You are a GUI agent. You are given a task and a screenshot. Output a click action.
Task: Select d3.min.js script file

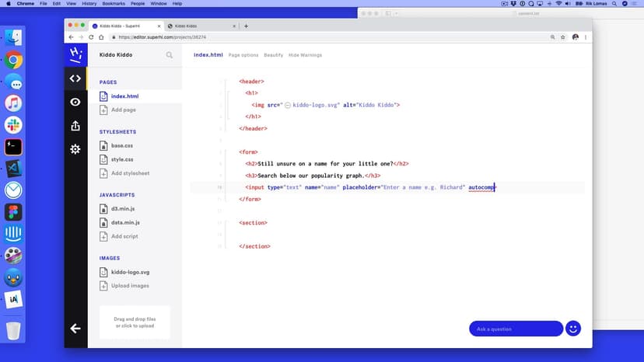[x=124, y=209]
